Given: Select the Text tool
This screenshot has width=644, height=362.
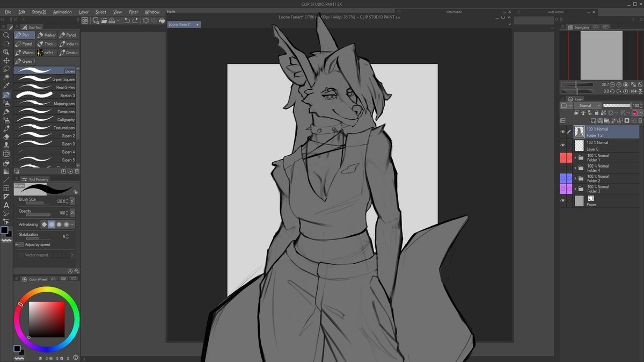Looking at the screenshot, I should click(x=6, y=205).
